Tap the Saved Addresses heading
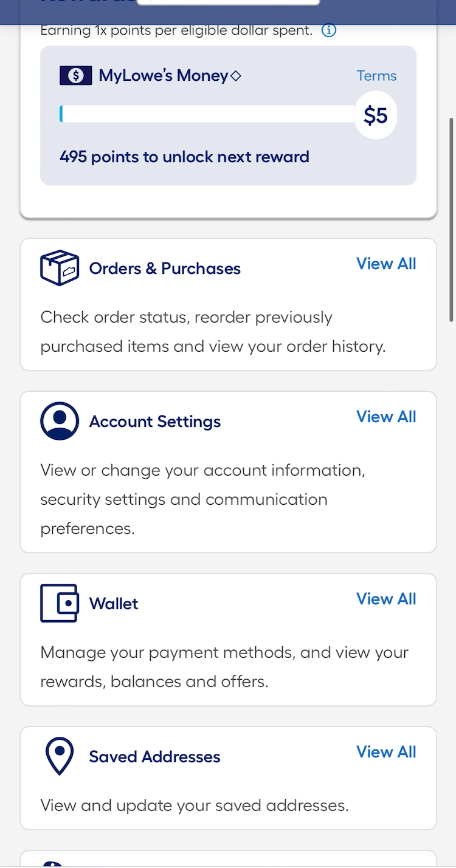Image resolution: width=456 pixels, height=868 pixels. [x=154, y=757]
